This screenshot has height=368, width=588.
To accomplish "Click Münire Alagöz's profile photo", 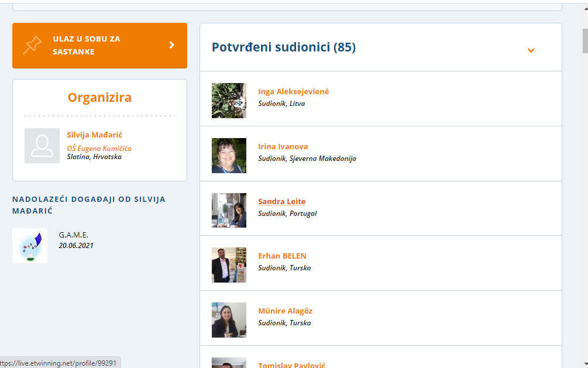I will click(229, 320).
